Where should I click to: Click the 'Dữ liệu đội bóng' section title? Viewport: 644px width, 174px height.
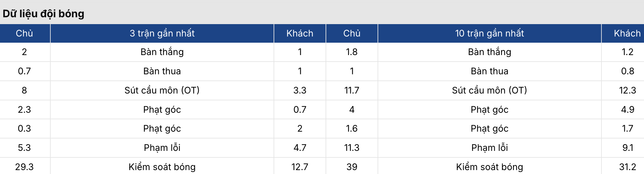click(x=44, y=14)
